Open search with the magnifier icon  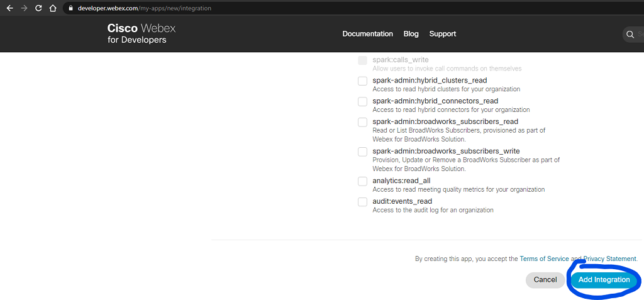coord(630,34)
